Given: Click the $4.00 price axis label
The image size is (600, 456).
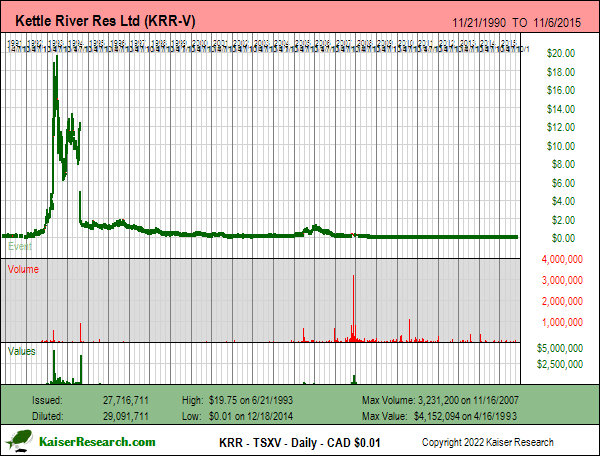Looking at the screenshot, I should tap(563, 201).
